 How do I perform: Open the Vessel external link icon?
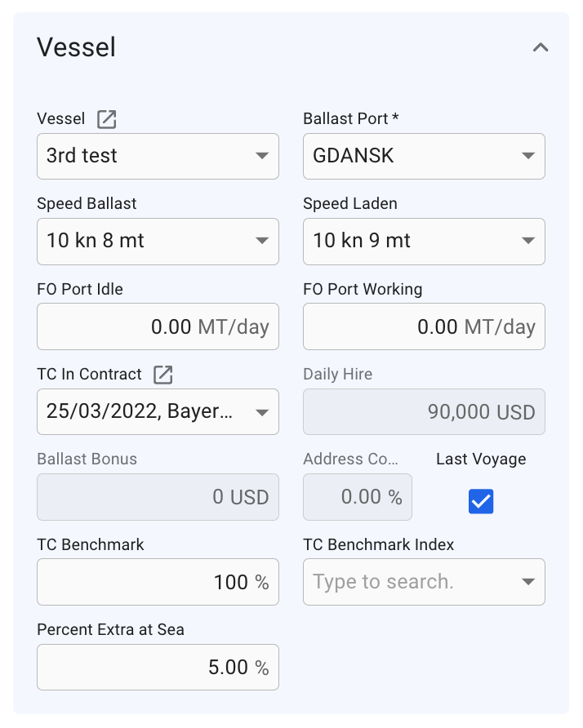(x=107, y=119)
